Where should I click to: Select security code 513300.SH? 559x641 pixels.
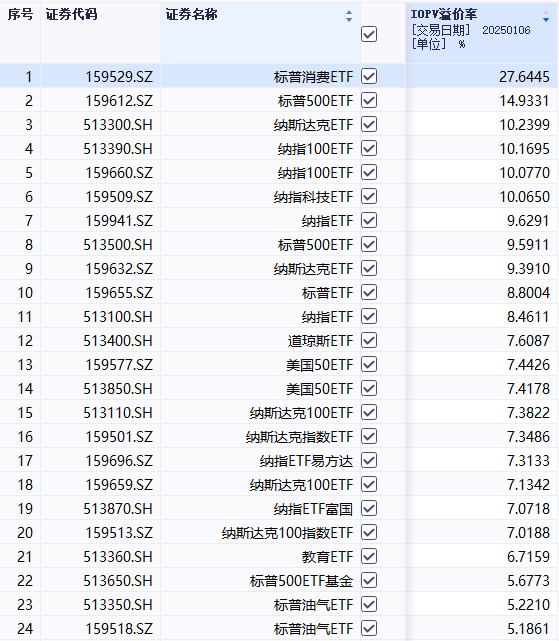[x=118, y=125]
